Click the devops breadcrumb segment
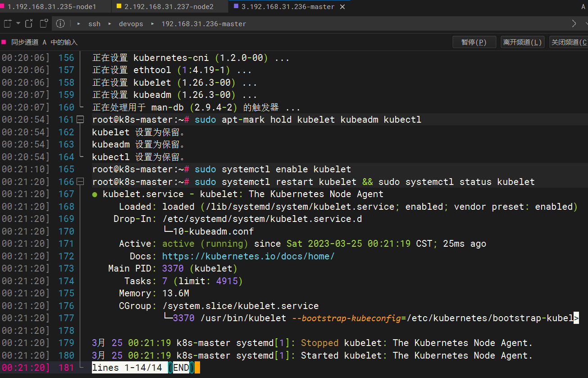This screenshot has width=588, height=378. [x=131, y=24]
